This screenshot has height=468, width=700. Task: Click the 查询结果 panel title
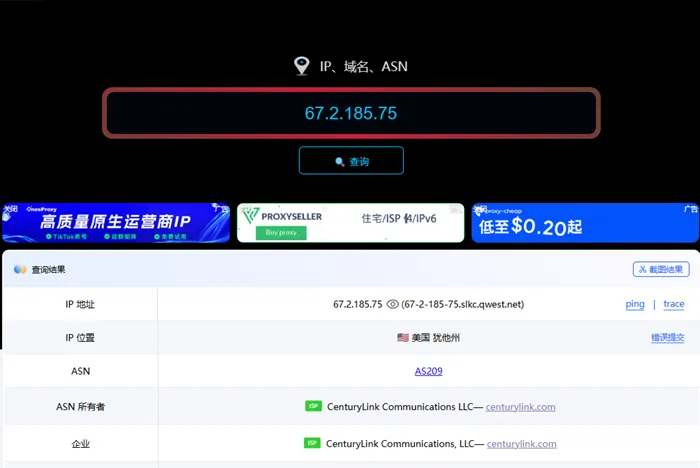48,269
